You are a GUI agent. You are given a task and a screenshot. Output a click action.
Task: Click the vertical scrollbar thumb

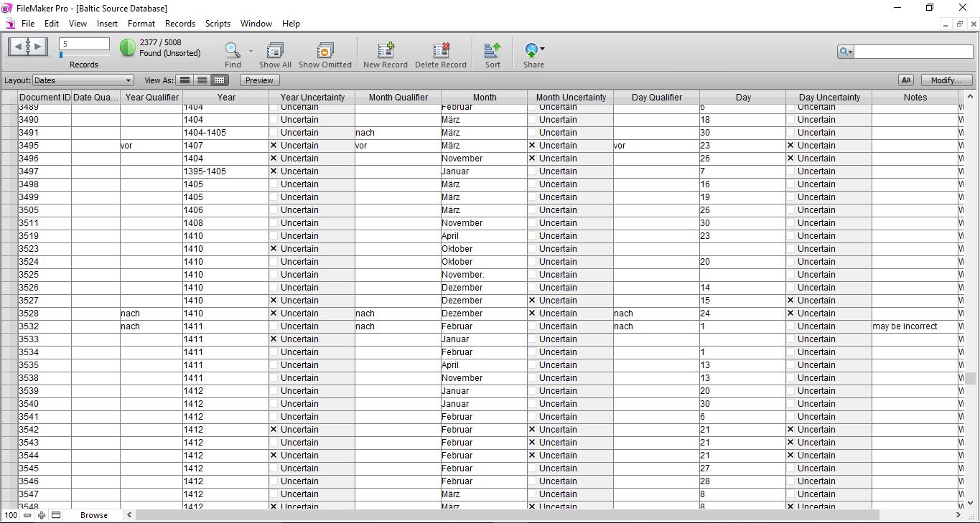[971, 379]
